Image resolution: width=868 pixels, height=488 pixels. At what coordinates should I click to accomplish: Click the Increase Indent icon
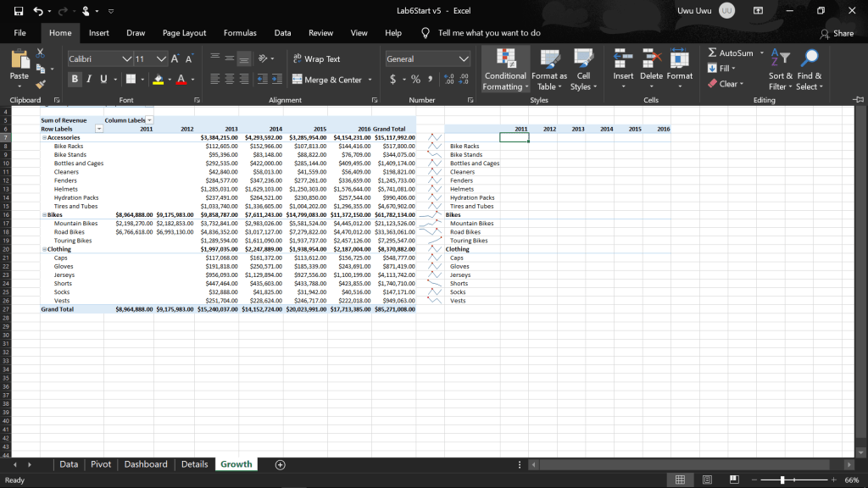click(x=275, y=80)
